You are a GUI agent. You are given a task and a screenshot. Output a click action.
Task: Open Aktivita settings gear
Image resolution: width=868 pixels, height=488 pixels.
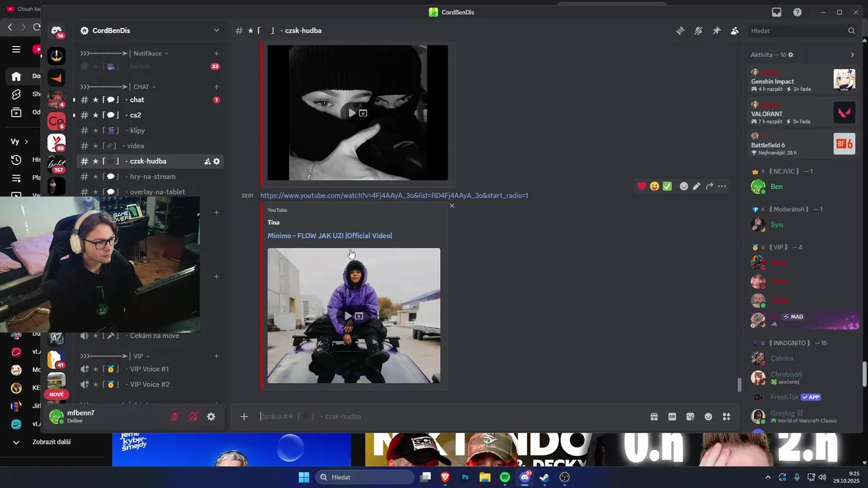coord(791,54)
